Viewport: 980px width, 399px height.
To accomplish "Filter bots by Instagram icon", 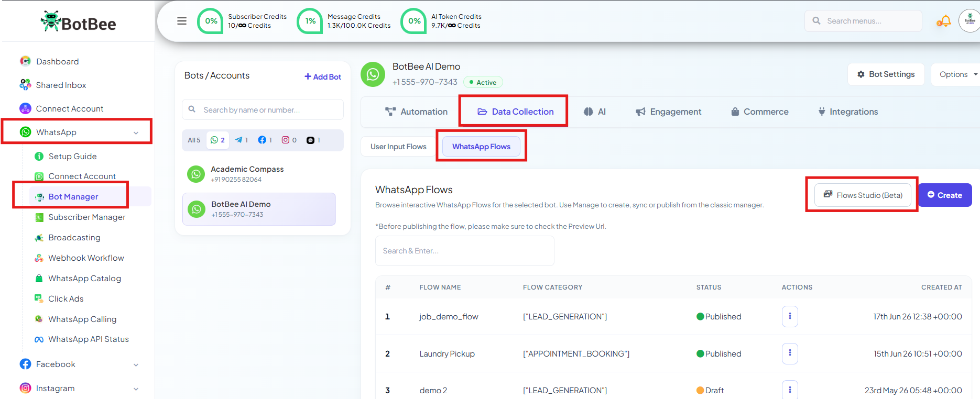I will [x=289, y=140].
